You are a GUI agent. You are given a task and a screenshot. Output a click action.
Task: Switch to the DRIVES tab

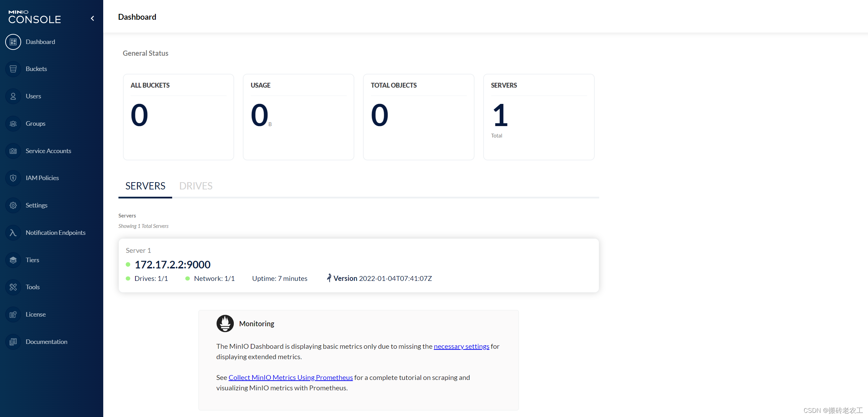(196, 186)
